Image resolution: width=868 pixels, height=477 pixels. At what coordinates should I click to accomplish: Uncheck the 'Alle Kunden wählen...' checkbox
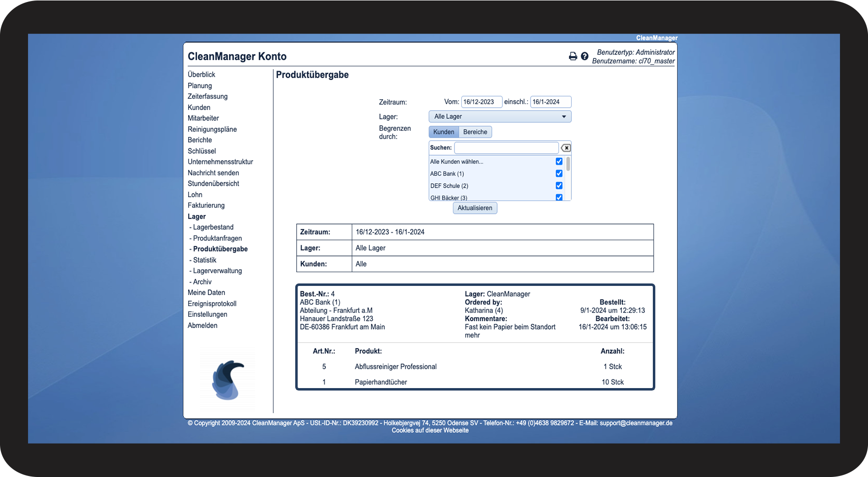(559, 162)
